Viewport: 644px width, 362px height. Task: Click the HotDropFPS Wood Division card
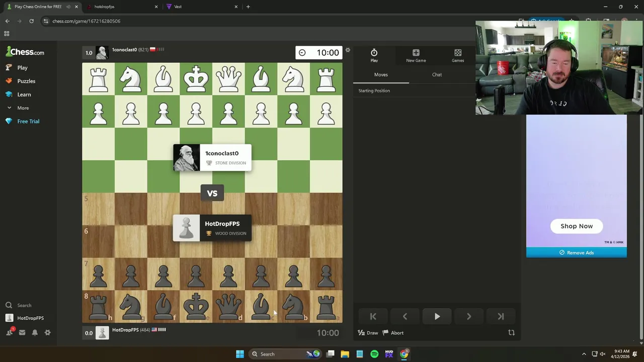point(212,228)
